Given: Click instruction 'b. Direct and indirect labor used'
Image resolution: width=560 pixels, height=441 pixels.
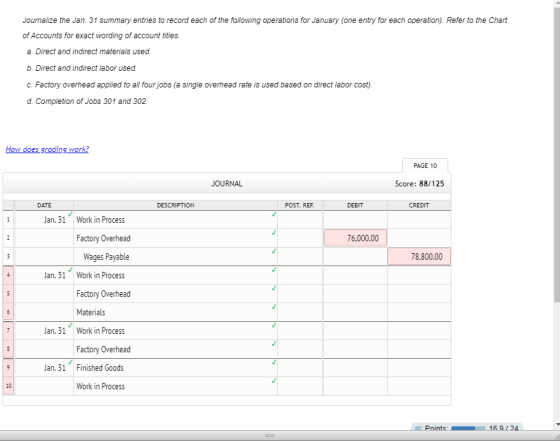Looking at the screenshot, I should click(x=81, y=68).
